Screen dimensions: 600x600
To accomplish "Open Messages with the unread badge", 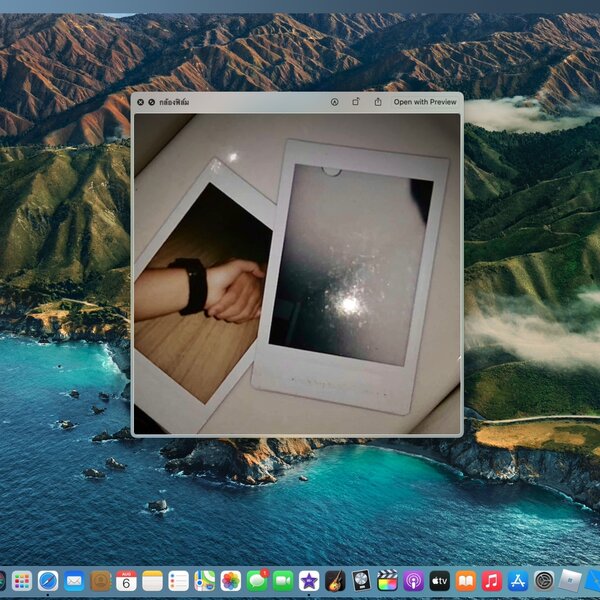I will pyautogui.click(x=257, y=581).
